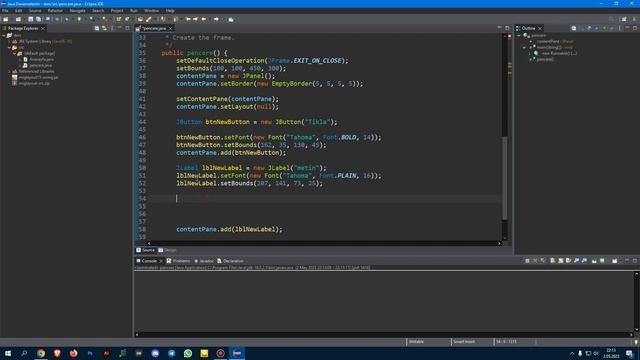Click the New Java Package icon

118,19
